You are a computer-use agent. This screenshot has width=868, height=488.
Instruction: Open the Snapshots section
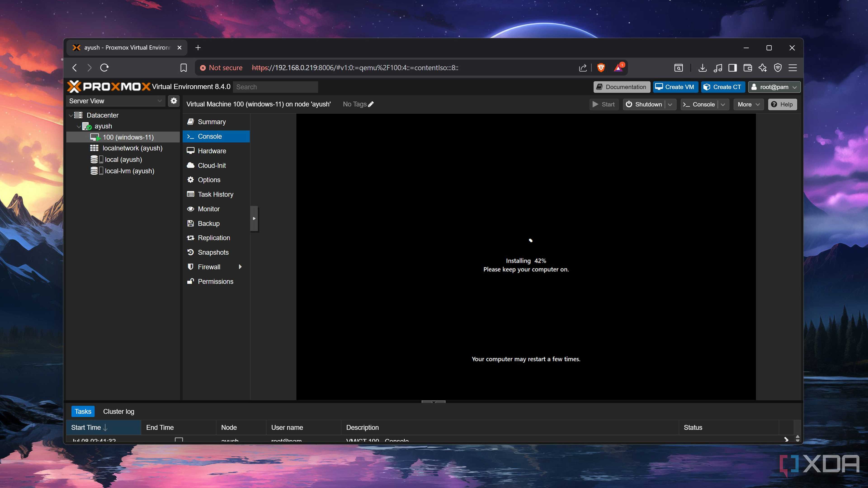coord(216,252)
